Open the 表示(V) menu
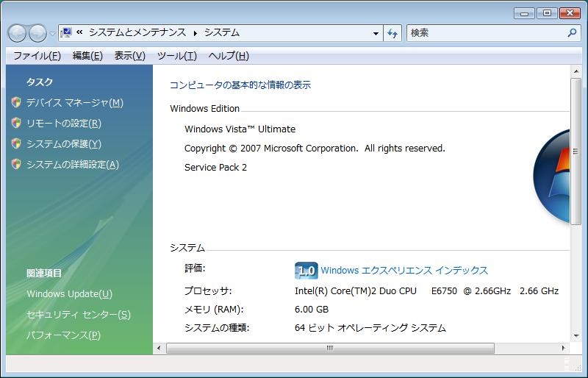The height and width of the screenshot is (378, 588). [x=130, y=56]
